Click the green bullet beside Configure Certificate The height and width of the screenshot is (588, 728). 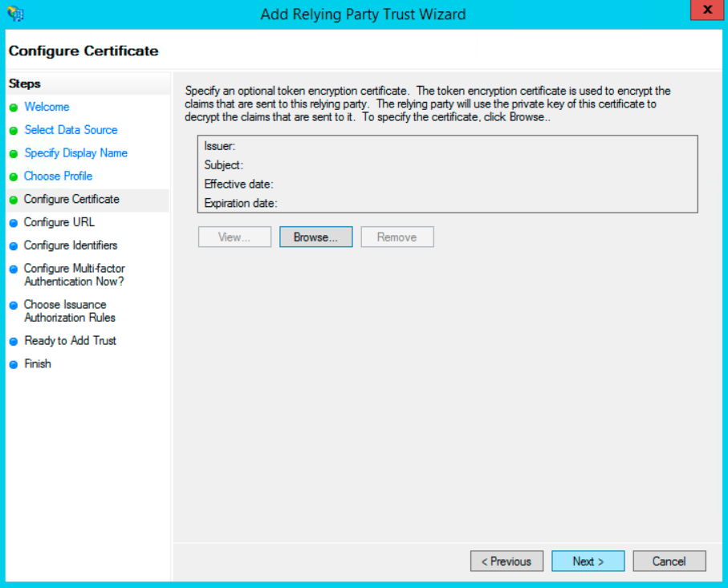point(14,200)
